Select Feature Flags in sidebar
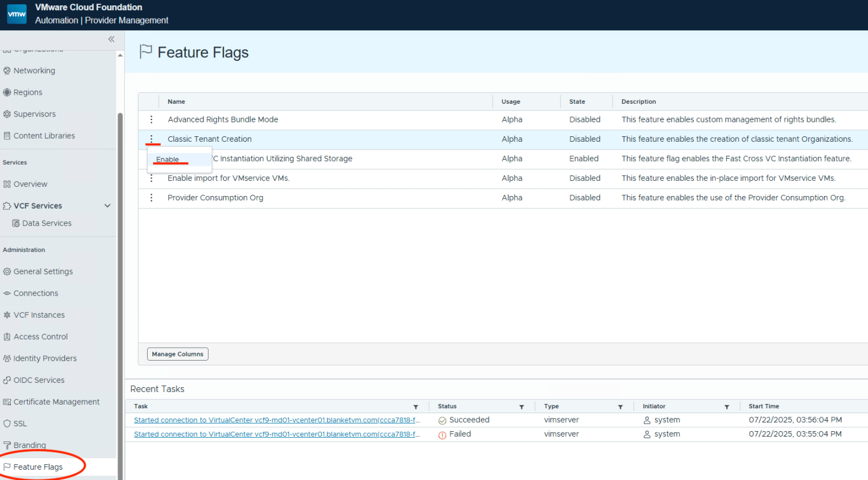Screen dimensions: 868x480 38,467
